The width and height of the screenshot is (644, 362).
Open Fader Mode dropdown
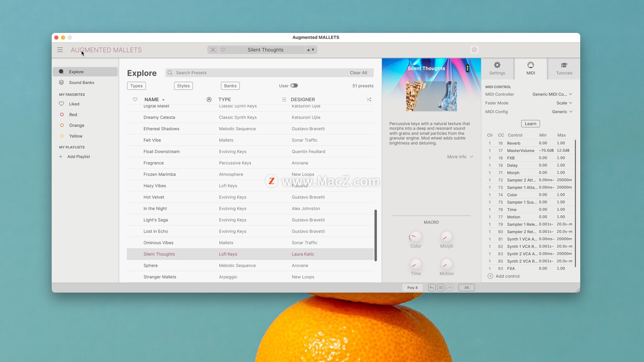point(564,103)
